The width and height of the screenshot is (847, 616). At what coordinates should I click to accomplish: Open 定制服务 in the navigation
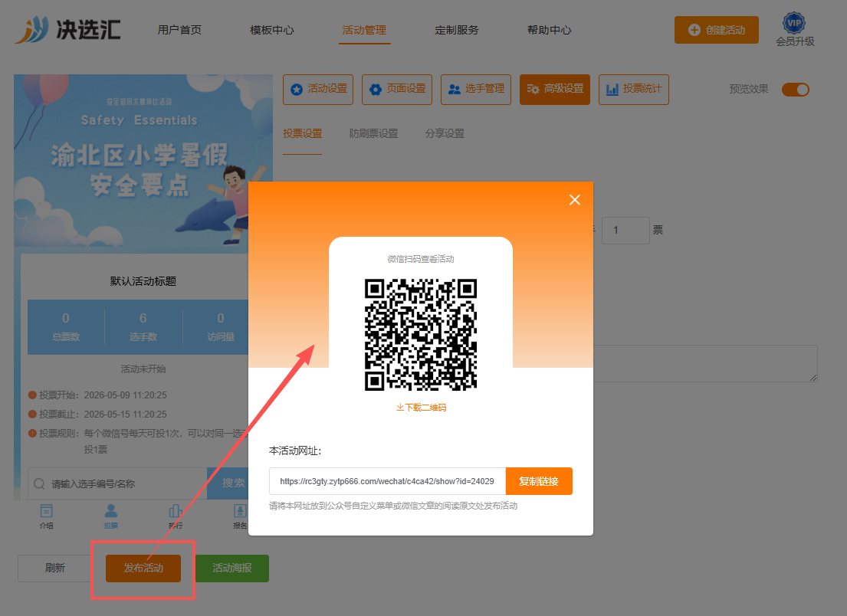[456, 30]
